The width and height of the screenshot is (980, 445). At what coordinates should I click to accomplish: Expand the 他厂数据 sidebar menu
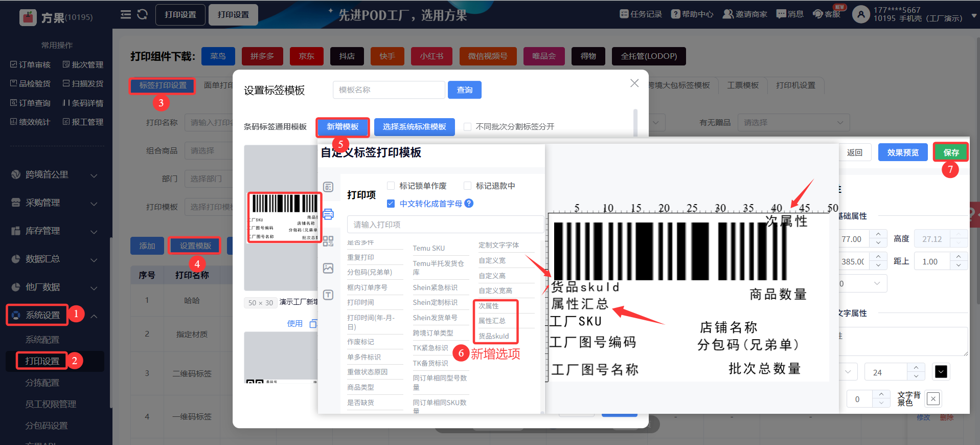click(x=55, y=287)
